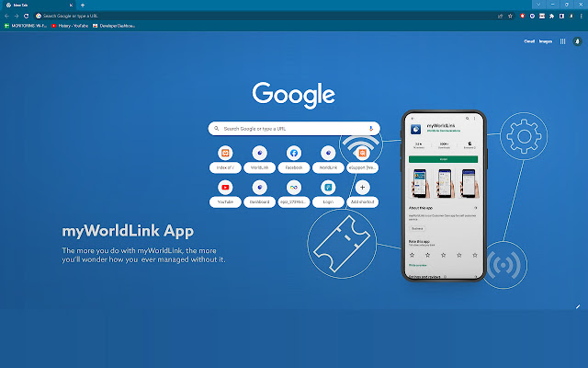Viewport: 588px width, 368px height.
Task: Open the MONTORME Wi-Fi bookmark
Action: (x=26, y=26)
